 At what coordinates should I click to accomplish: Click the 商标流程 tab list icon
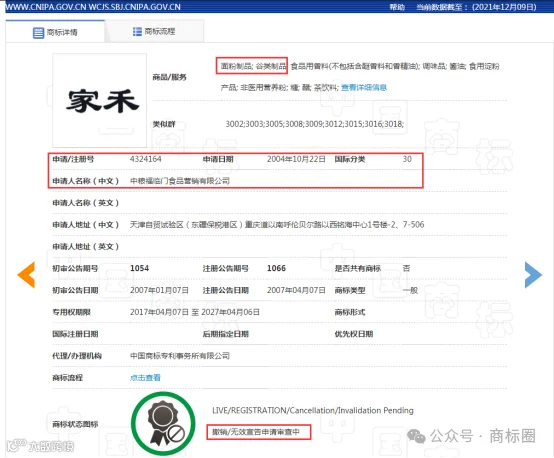(137, 31)
